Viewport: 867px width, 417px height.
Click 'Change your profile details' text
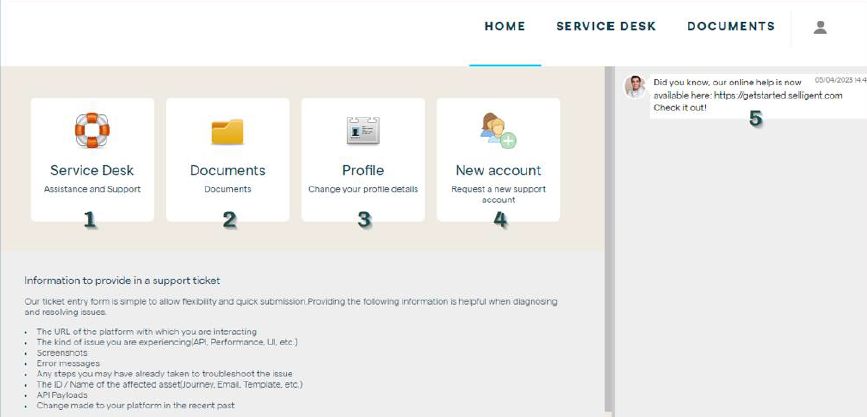tap(363, 189)
